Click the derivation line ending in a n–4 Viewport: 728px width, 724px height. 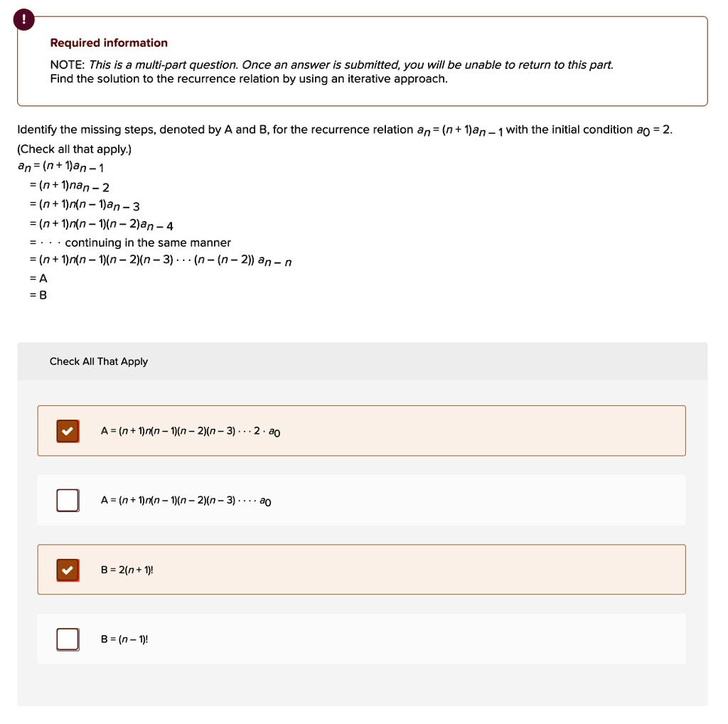[101, 225]
